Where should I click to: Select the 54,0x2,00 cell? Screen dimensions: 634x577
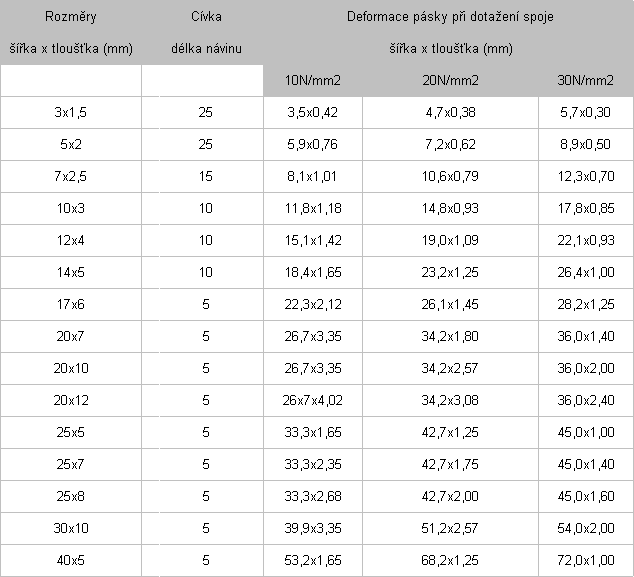point(586,528)
